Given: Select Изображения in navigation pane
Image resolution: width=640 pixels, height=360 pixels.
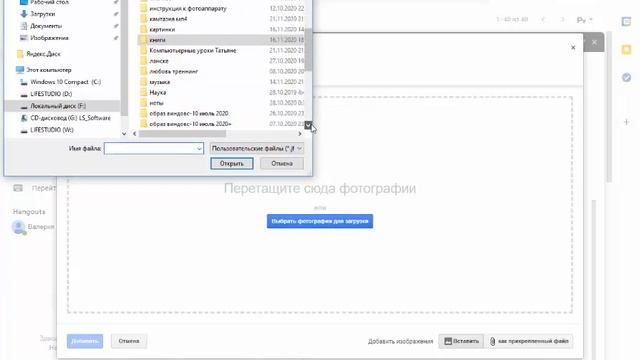Looking at the screenshot, I should tap(49, 38).
